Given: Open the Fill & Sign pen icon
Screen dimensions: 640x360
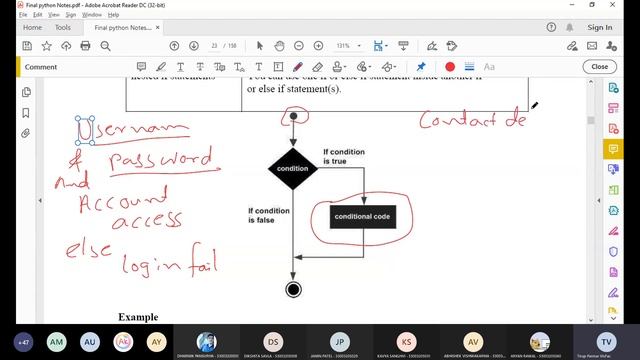Looking at the screenshot, I should click(432, 46).
